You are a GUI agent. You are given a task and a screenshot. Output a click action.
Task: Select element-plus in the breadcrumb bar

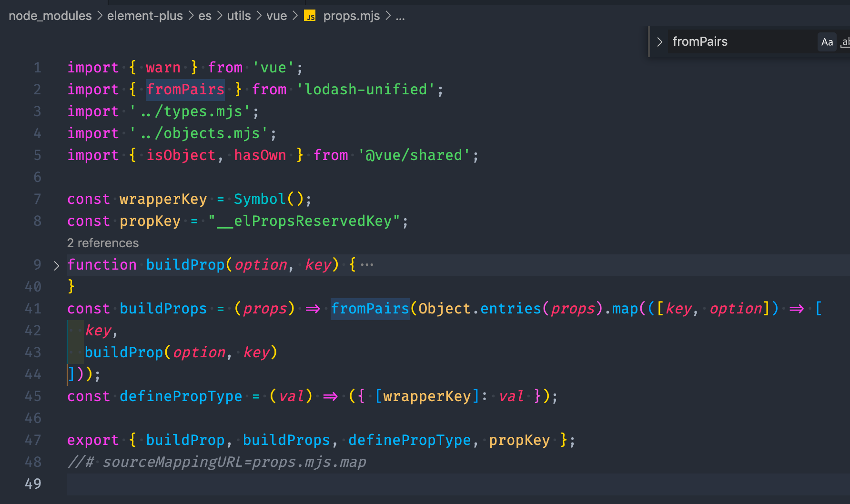[x=145, y=16]
